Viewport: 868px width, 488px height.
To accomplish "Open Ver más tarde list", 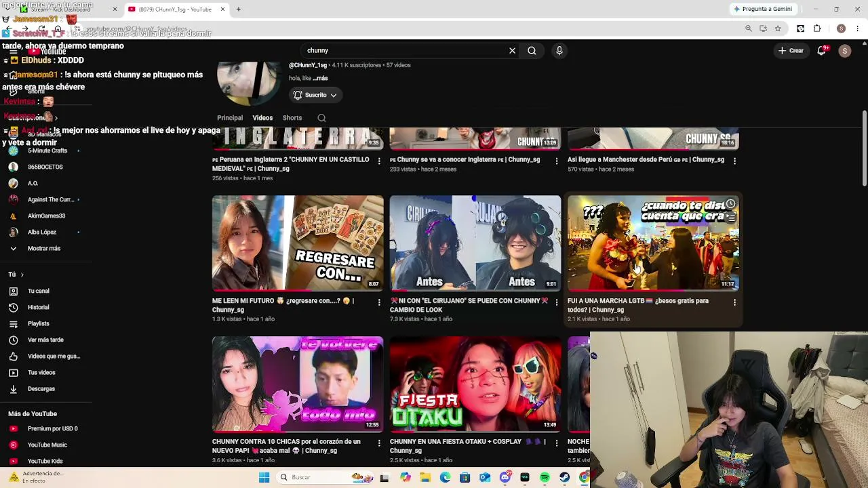I will point(45,340).
